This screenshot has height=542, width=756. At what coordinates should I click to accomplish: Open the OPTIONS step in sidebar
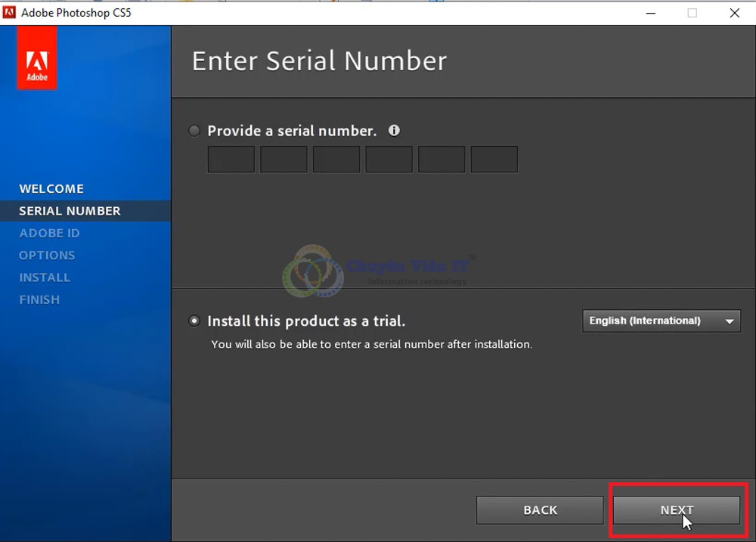click(47, 256)
